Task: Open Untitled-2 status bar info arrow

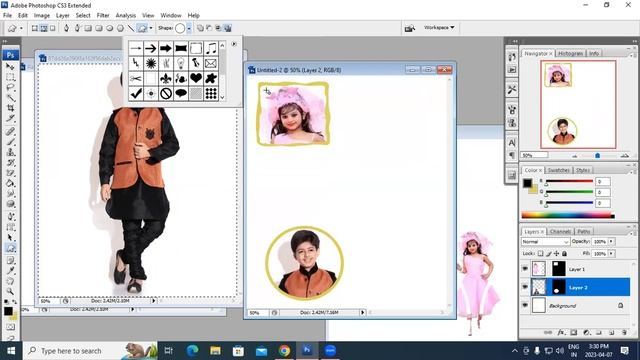Action: coord(362,312)
